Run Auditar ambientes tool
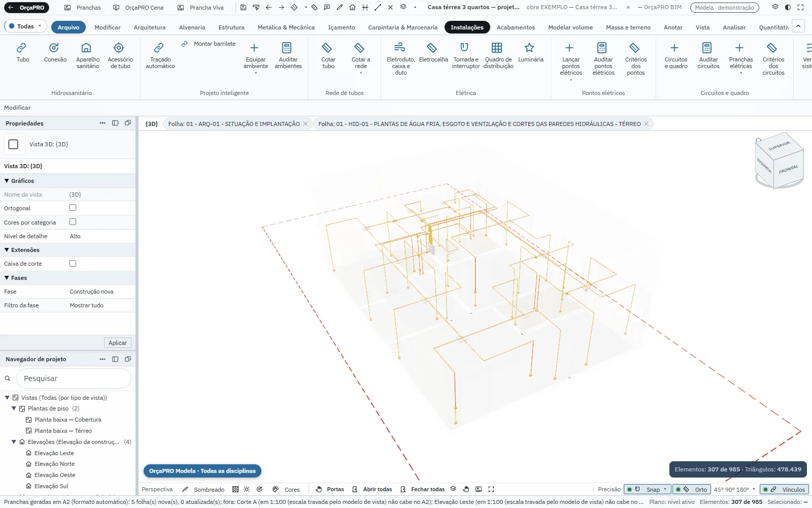This screenshot has height=508, width=812. [288, 55]
